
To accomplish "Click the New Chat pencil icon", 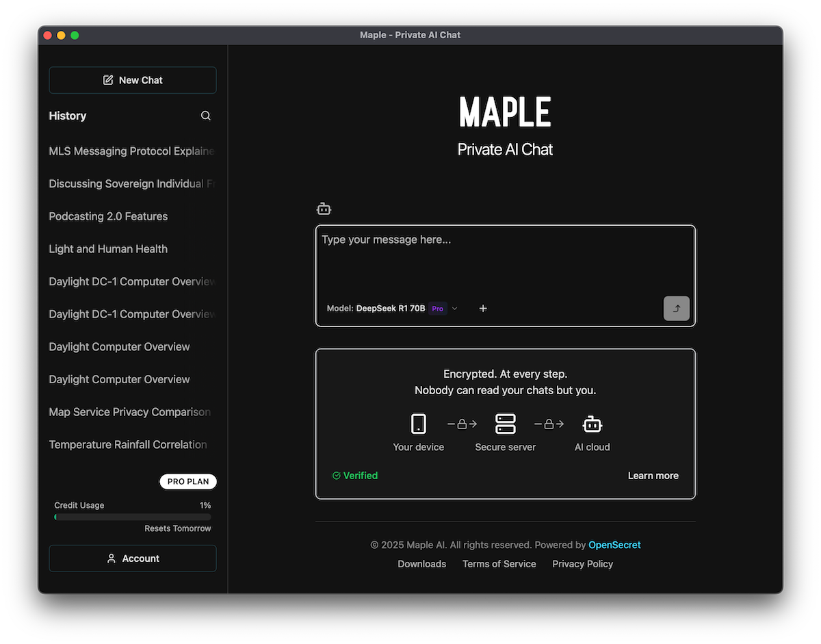I will 108,80.
